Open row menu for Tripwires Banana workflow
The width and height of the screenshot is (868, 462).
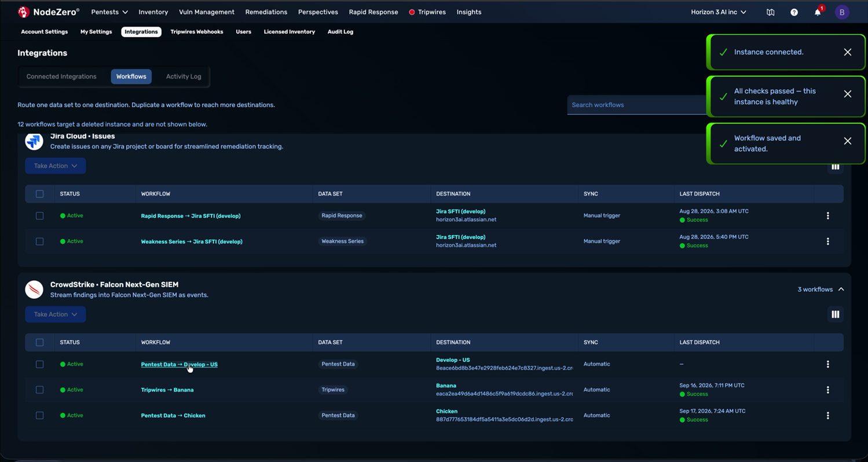pos(827,390)
